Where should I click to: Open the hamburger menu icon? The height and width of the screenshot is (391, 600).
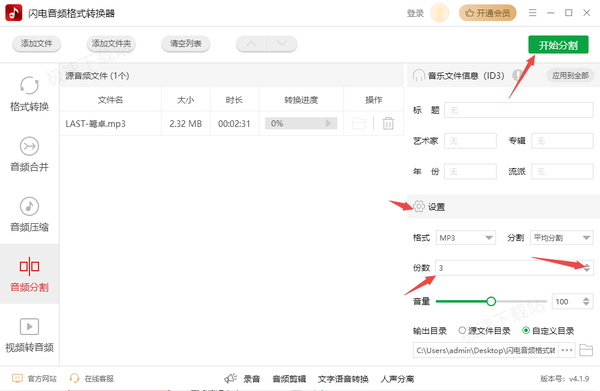pyautogui.click(x=532, y=13)
